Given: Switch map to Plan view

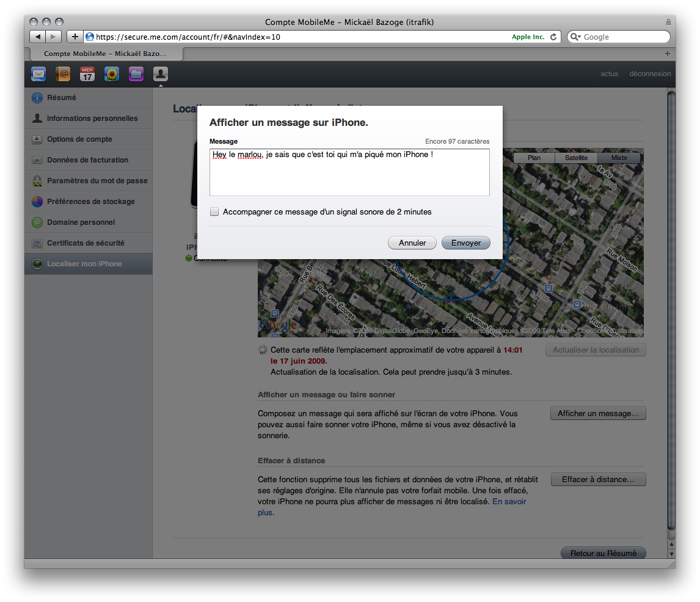Looking at the screenshot, I should pos(534,158).
